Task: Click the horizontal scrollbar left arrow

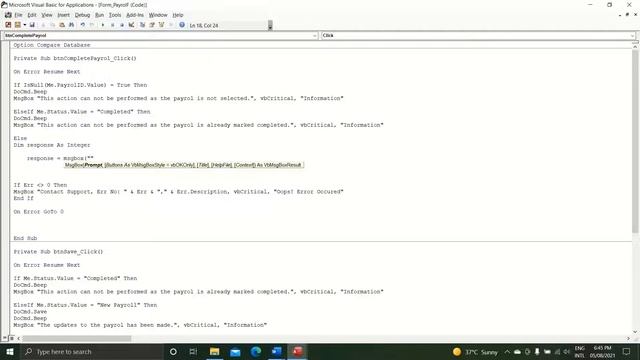Action: 19,338
